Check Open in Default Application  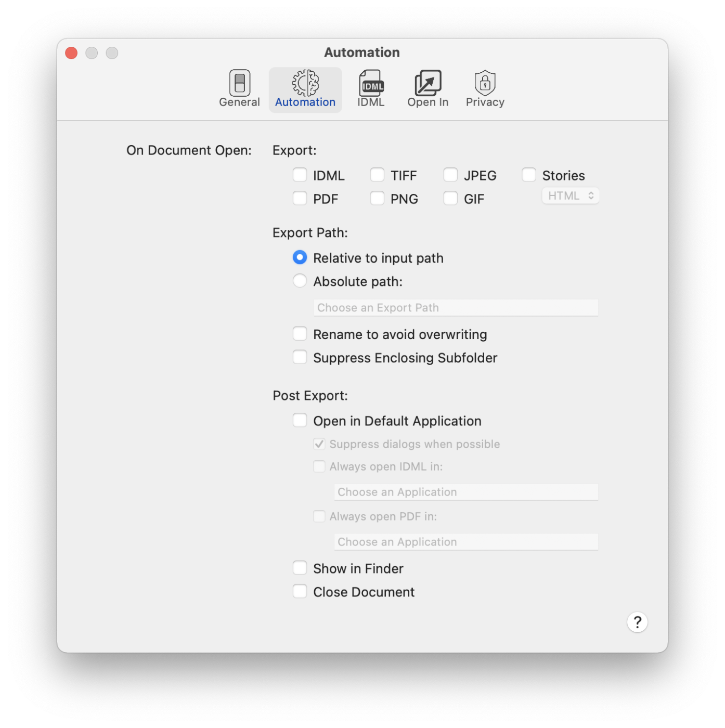[300, 420]
